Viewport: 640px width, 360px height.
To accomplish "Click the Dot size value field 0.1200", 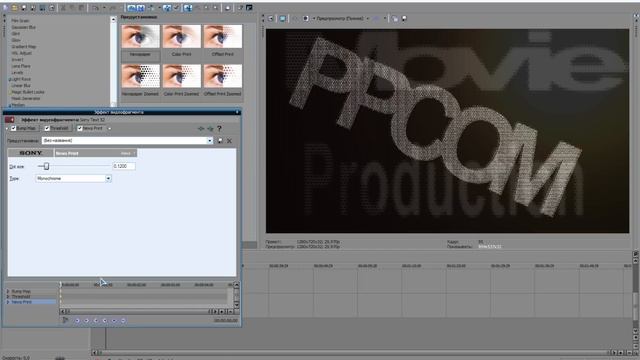I will (124, 166).
